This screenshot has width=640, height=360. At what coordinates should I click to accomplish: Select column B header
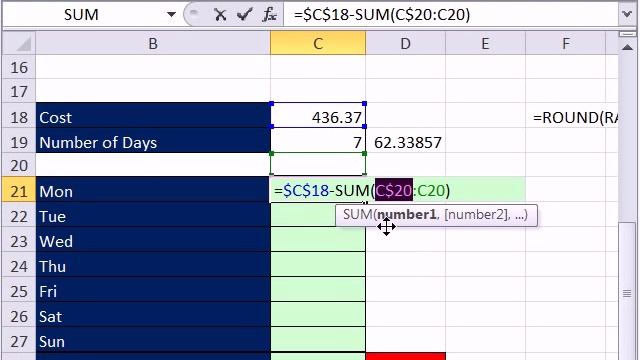coord(153,44)
